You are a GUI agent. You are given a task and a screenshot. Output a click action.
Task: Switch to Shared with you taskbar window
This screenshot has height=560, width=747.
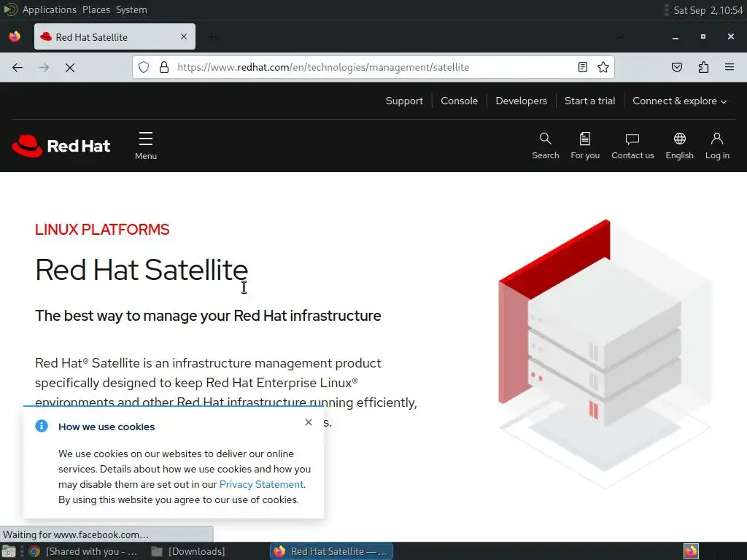tap(82, 551)
